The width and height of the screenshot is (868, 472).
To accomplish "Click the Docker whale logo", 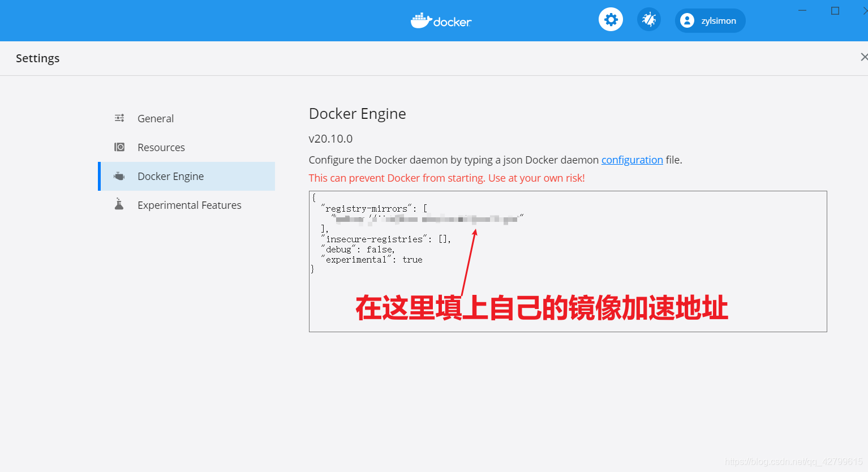I will 441,20.
